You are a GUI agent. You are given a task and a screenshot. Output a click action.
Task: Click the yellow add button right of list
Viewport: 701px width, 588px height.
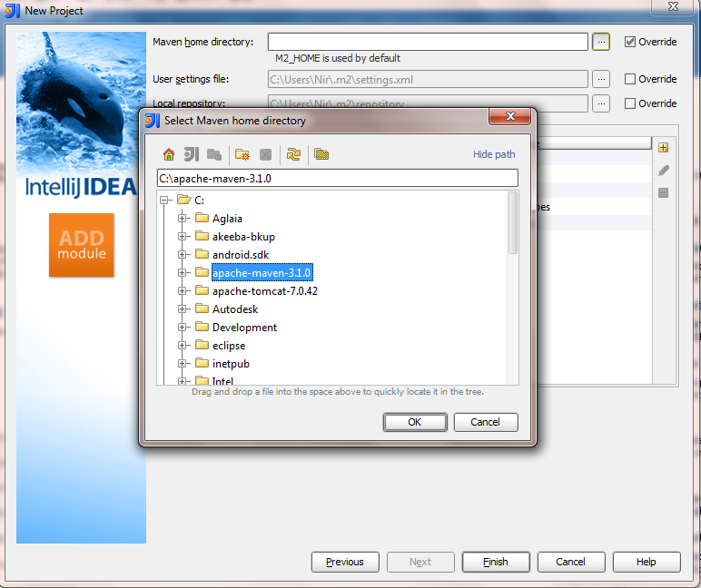coord(664,147)
